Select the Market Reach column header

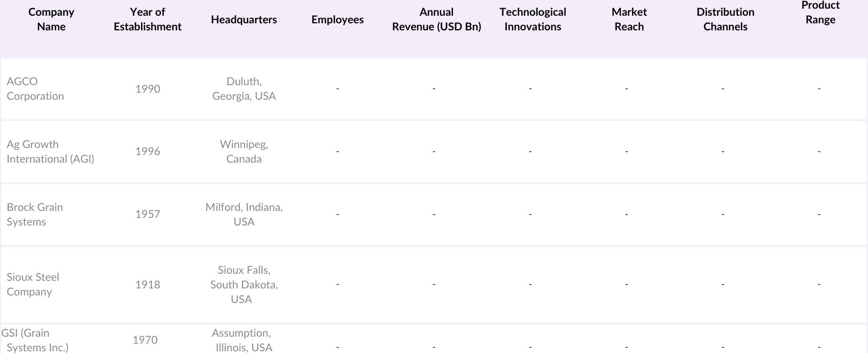click(629, 20)
